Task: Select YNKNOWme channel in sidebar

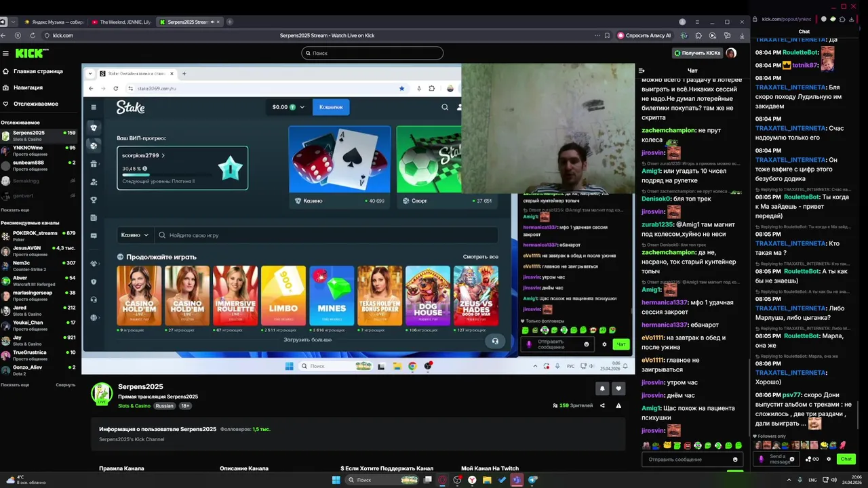Action: 39,150
